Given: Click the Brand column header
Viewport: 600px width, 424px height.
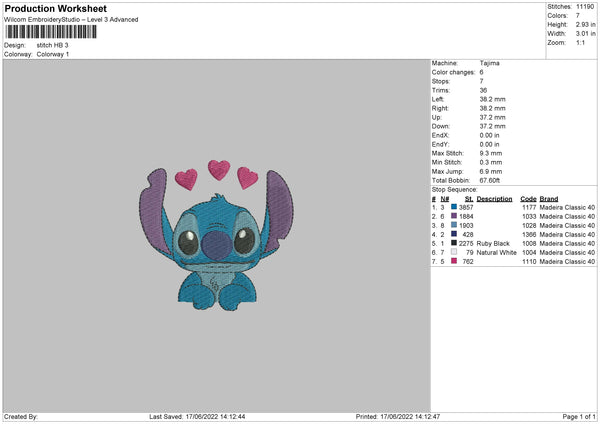Looking at the screenshot, I should pyautogui.click(x=549, y=198).
